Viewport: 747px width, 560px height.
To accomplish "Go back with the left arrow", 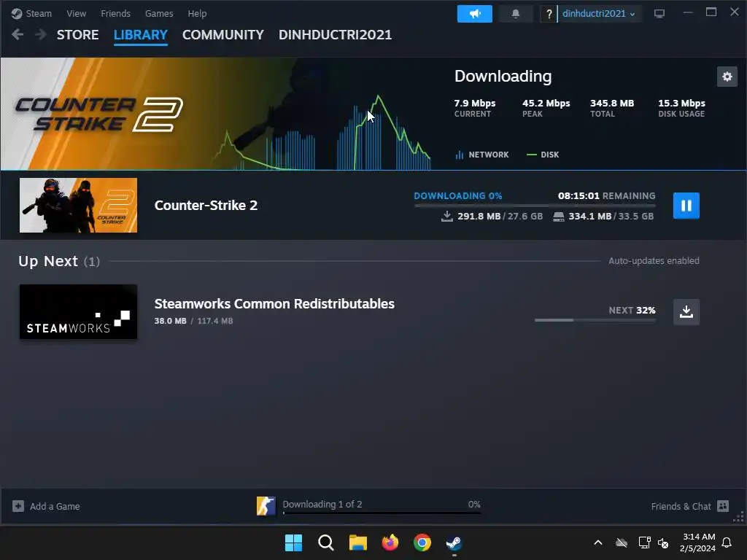I will click(x=18, y=34).
